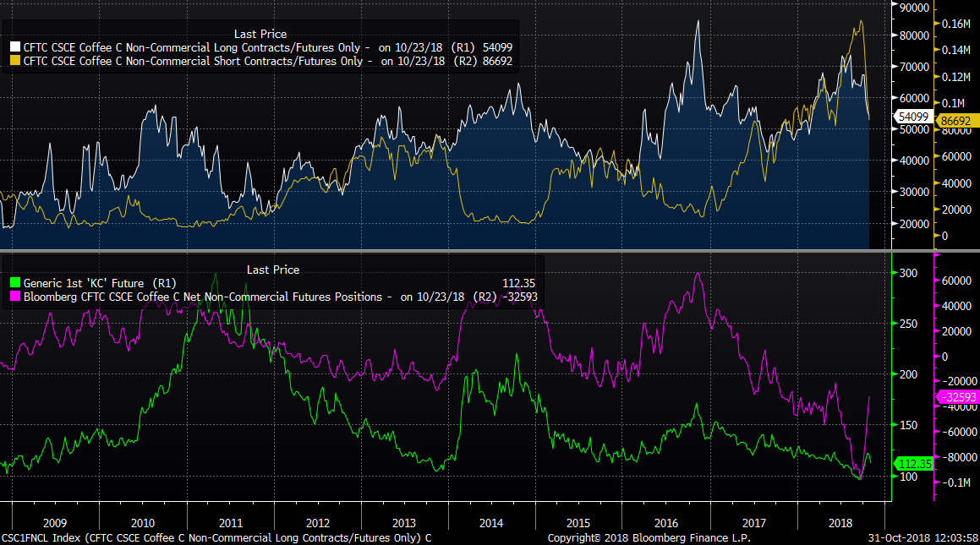This screenshot has height=545, width=980.
Task: Click the white 54099 value tag
Action: 912,117
